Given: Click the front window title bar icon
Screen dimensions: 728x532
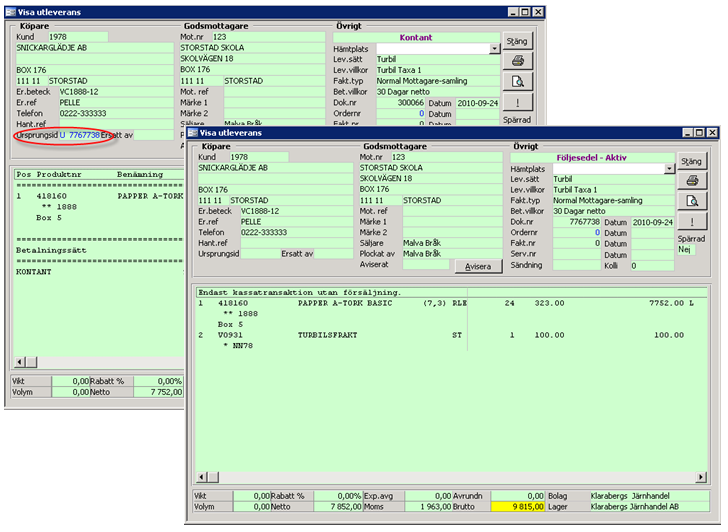Looking at the screenshot, I should coord(193,133).
